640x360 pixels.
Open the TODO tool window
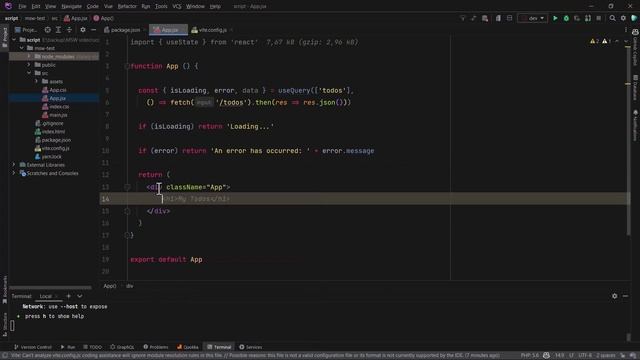pyautogui.click(x=93, y=347)
